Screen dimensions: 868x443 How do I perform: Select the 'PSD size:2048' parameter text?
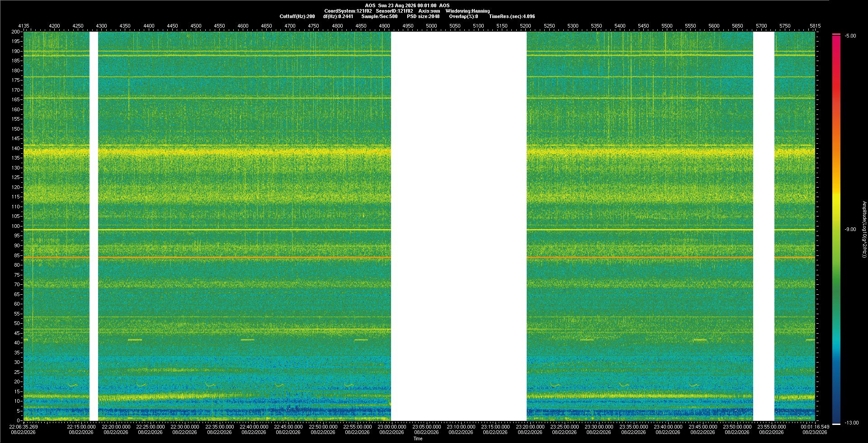tap(423, 16)
